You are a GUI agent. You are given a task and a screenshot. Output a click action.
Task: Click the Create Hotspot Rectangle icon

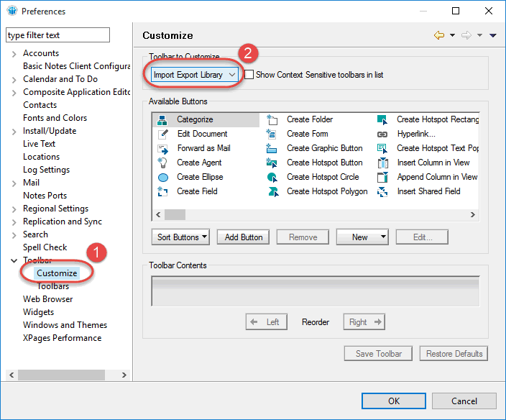(382, 120)
